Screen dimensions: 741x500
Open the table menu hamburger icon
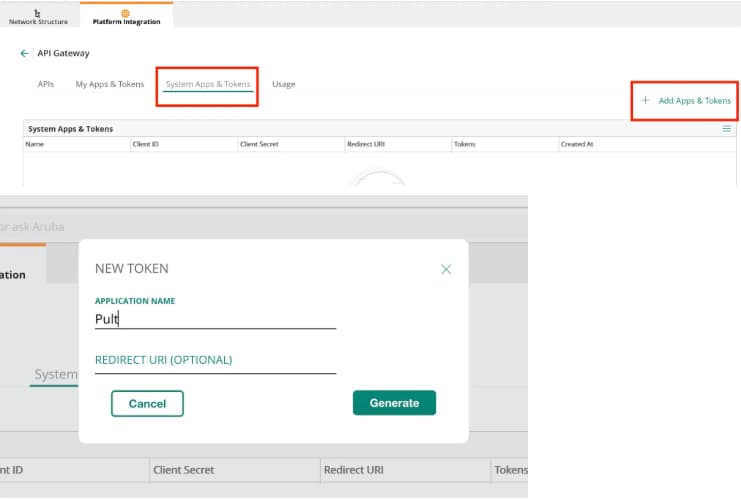(x=726, y=129)
